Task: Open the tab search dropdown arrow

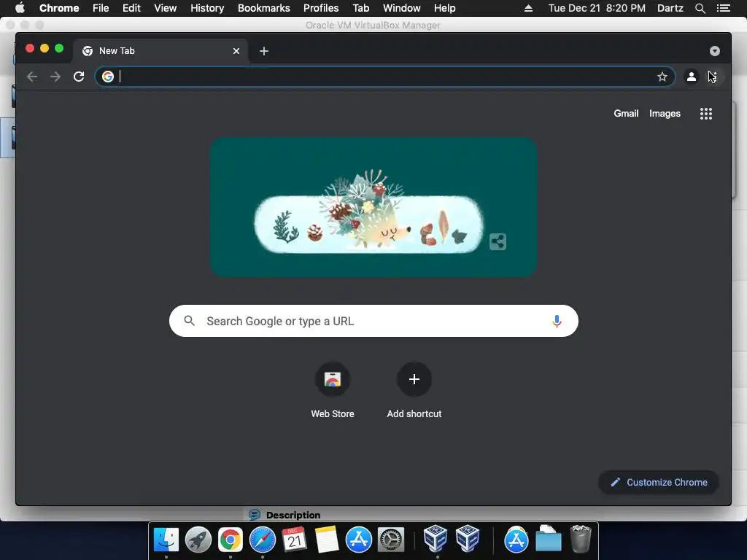Action: click(x=715, y=51)
